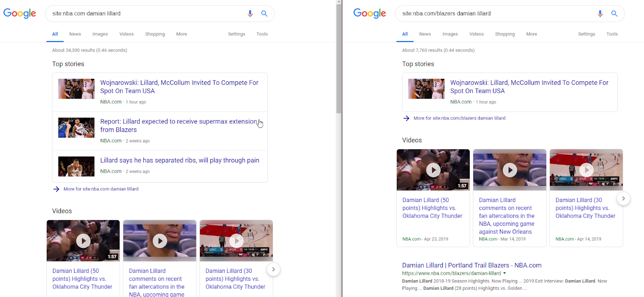Click the 'Videos' heading in the left window

click(62, 211)
